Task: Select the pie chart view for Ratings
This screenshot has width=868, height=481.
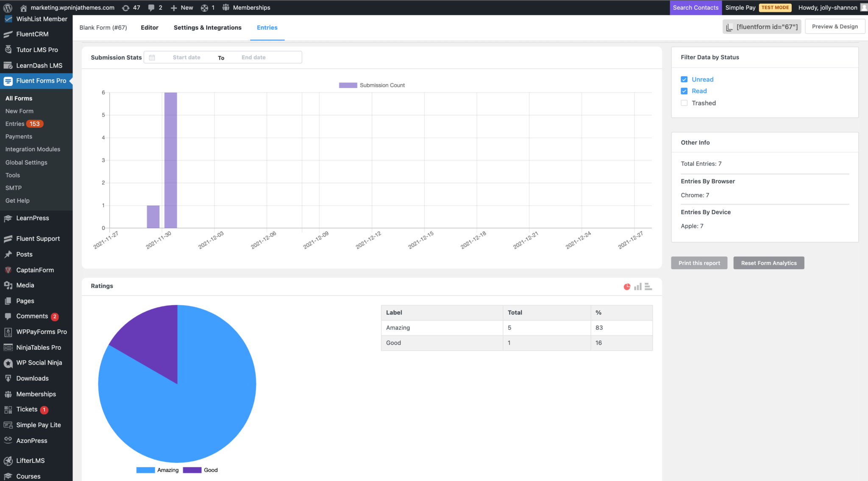Action: tap(627, 286)
